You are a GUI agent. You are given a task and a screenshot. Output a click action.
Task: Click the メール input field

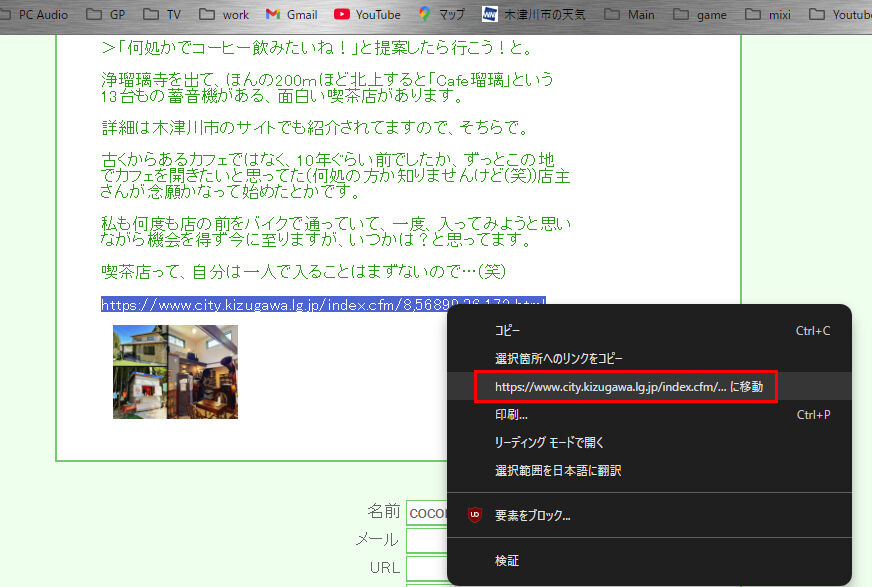tap(425, 540)
